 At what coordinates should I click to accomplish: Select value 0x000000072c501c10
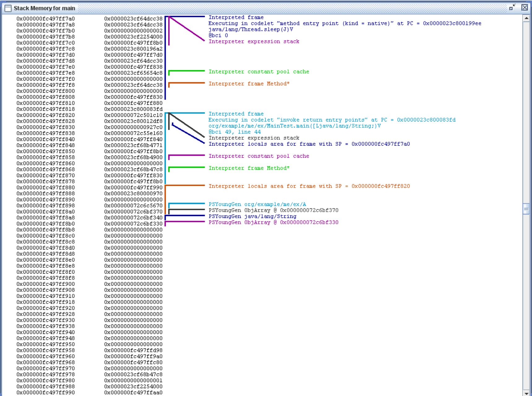pos(133,115)
